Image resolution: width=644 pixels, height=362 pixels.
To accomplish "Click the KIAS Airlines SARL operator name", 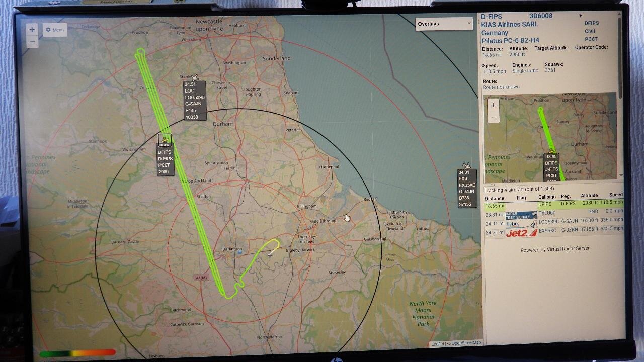I will coord(510,25).
